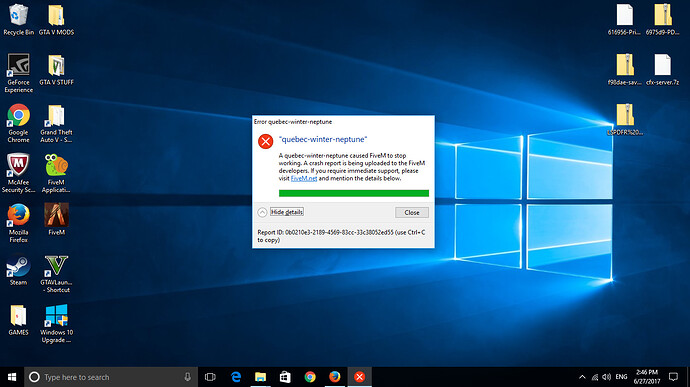Image resolution: width=690 pixels, height=387 pixels.
Task: Open the FiveM.net link
Action: click(304, 178)
